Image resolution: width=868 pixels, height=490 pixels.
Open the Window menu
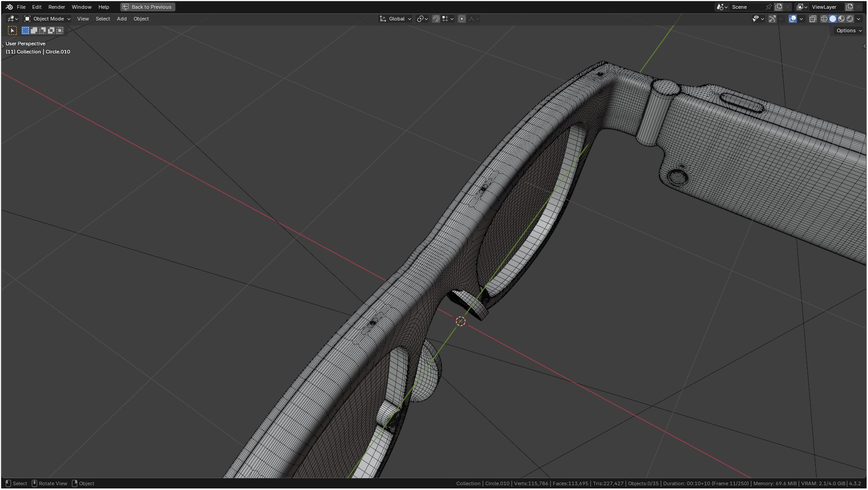click(x=82, y=7)
